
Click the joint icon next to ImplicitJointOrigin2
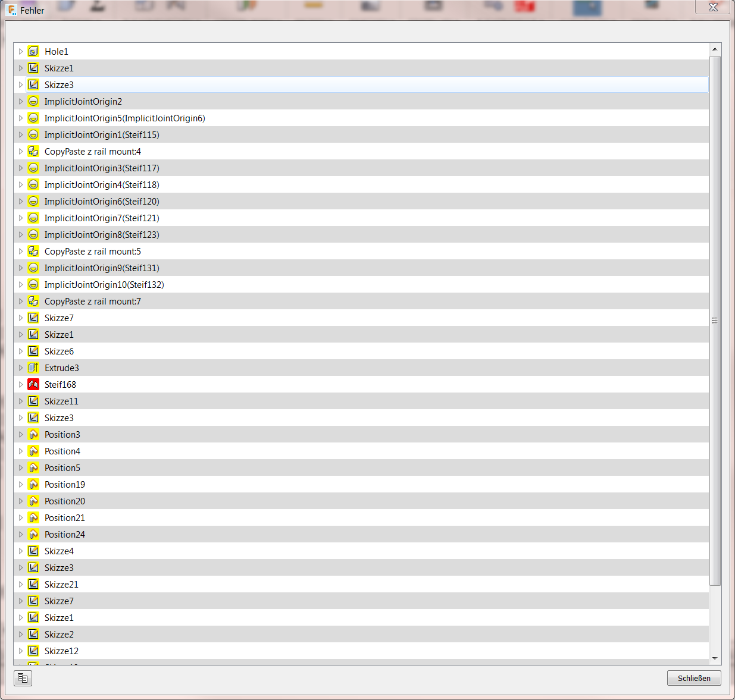tap(33, 101)
